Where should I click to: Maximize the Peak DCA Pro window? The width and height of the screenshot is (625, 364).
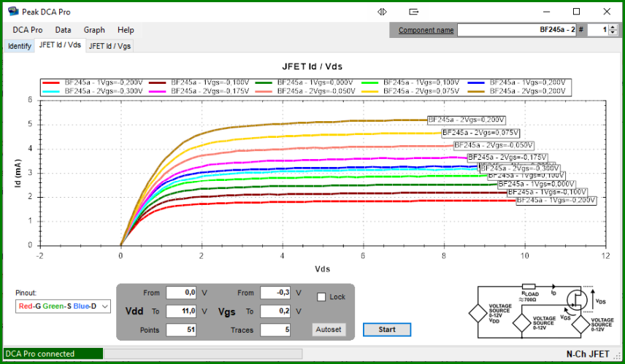(x=576, y=12)
